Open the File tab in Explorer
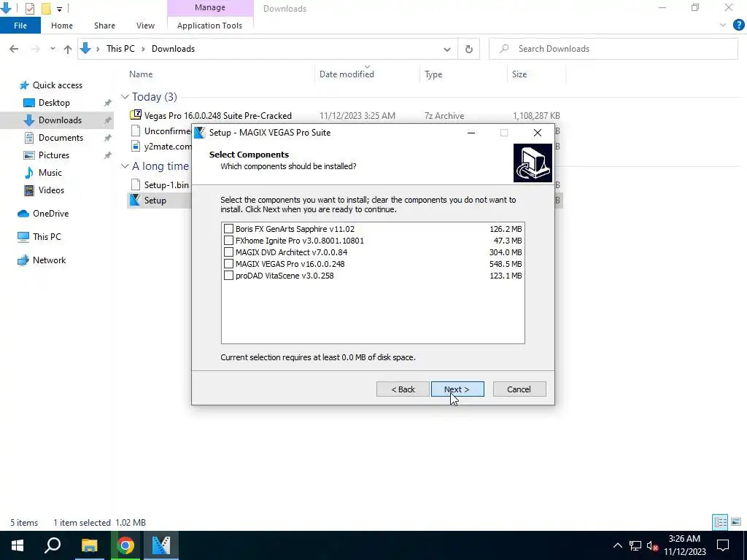 [x=20, y=26]
